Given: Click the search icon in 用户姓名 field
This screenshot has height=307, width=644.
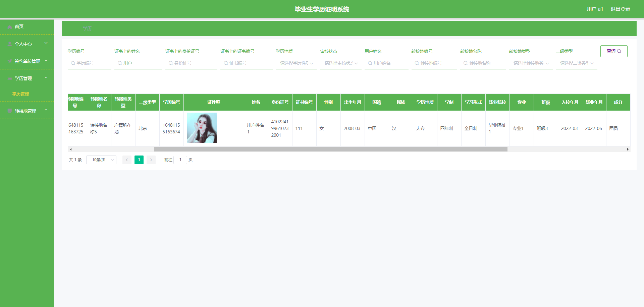Looking at the screenshot, I should 370,63.
